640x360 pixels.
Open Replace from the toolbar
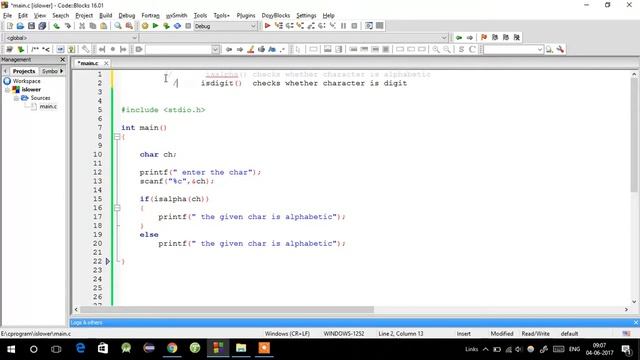[129, 26]
